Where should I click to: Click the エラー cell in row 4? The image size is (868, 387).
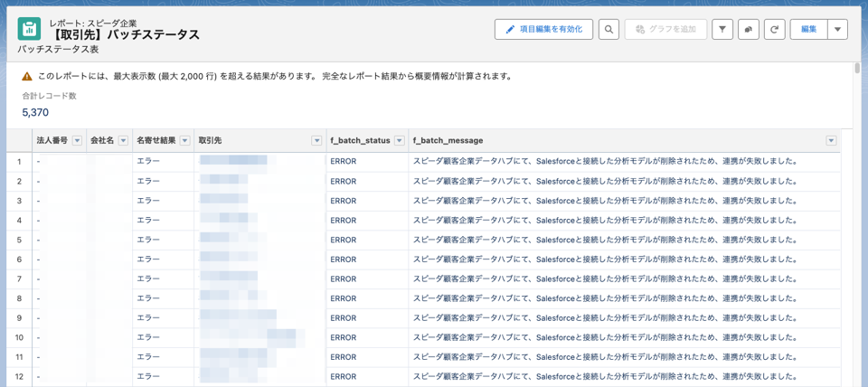[x=163, y=221]
